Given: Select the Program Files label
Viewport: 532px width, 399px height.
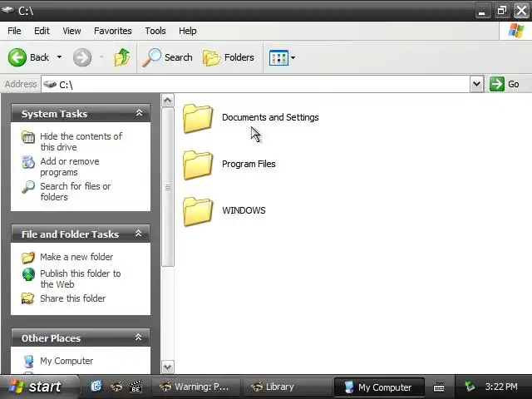Looking at the screenshot, I should (249, 164).
